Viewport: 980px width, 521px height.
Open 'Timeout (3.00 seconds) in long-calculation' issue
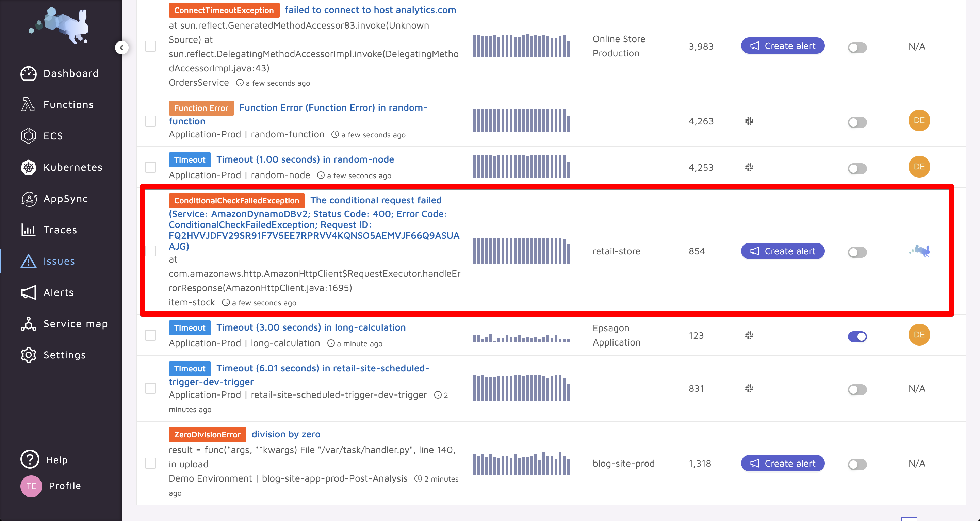(x=311, y=327)
